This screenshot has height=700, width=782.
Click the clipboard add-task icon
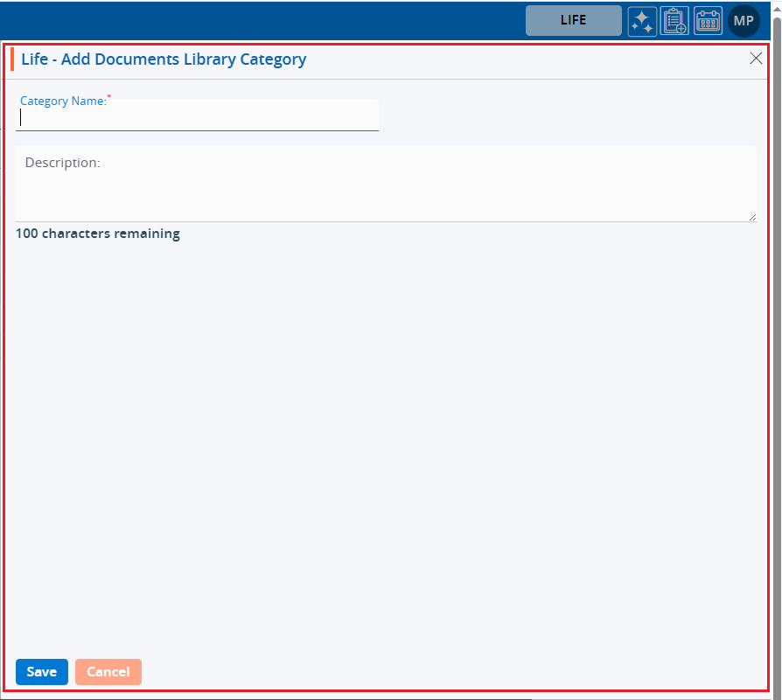pyautogui.click(x=674, y=21)
